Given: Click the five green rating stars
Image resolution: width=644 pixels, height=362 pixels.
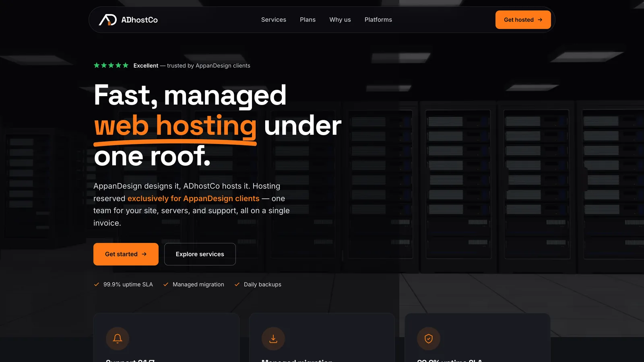Looking at the screenshot, I should (111, 65).
